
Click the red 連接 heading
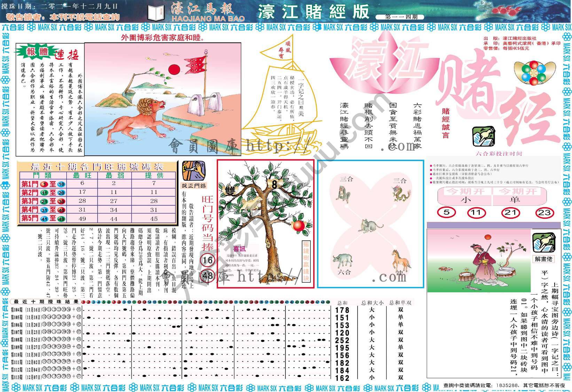point(67,54)
